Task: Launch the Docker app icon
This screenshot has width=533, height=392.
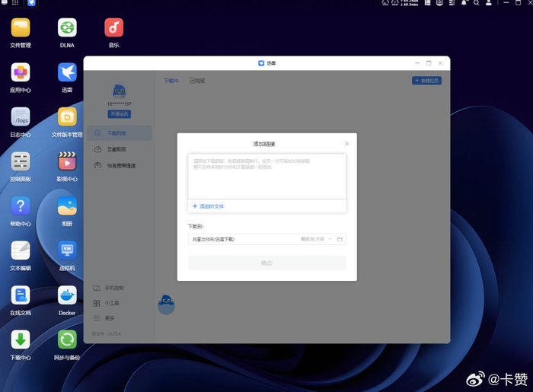Action: click(x=67, y=295)
